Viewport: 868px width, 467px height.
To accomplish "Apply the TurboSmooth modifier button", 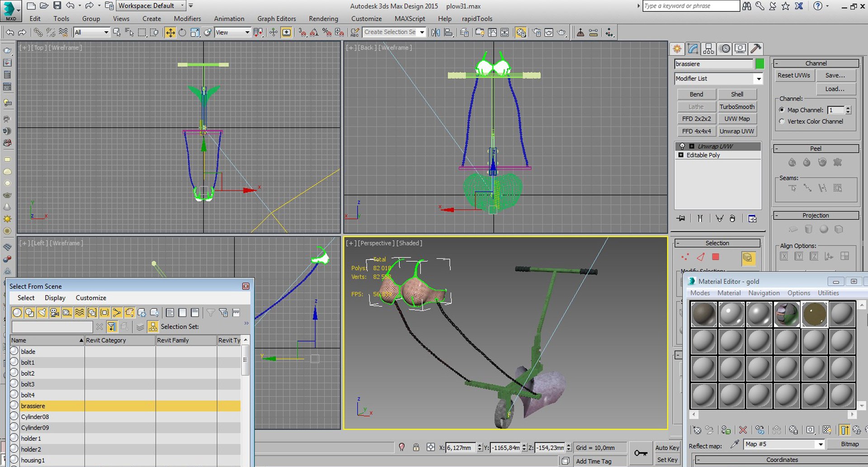I will tap(737, 107).
